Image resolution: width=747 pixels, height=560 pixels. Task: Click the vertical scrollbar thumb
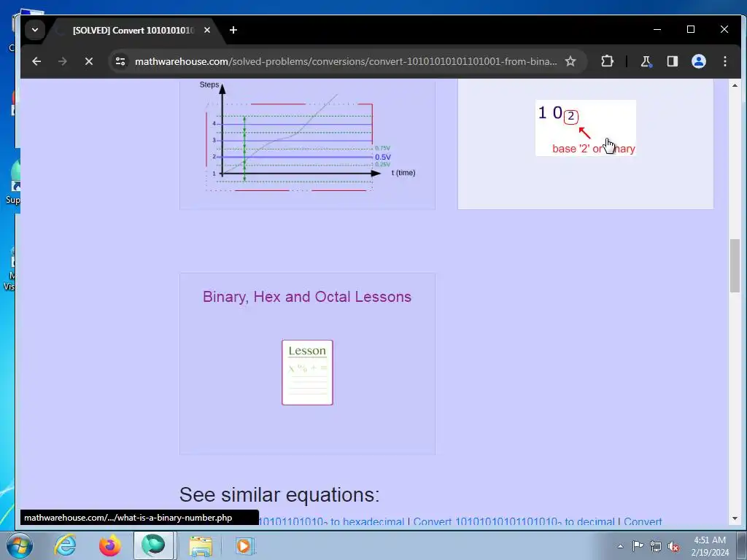[x=735, y=265]
